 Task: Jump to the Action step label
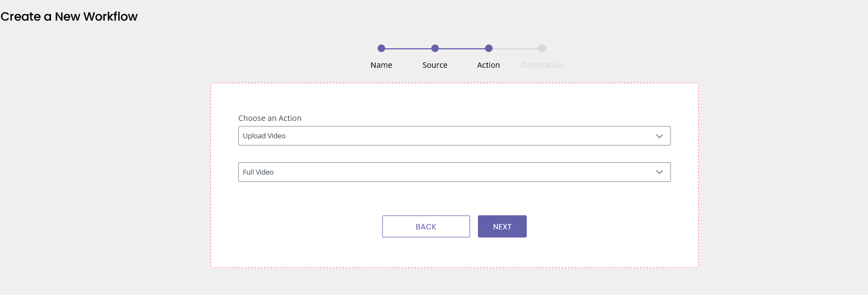coord(489,65)
